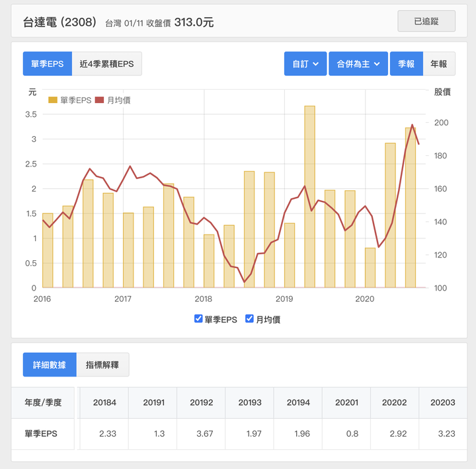Viewport: 476px width, 469px height.
Task: Select the 單季EPS tab
Action: coord(48,63)
